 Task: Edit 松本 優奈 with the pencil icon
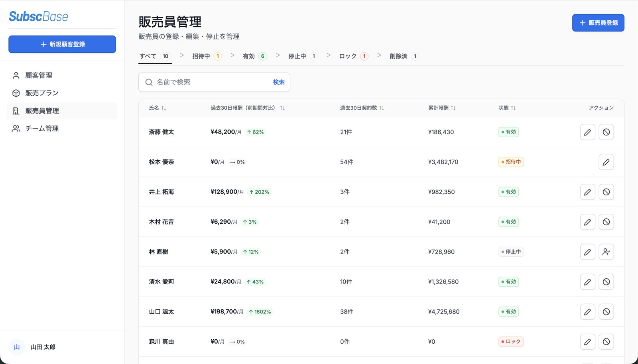[606, 162]
